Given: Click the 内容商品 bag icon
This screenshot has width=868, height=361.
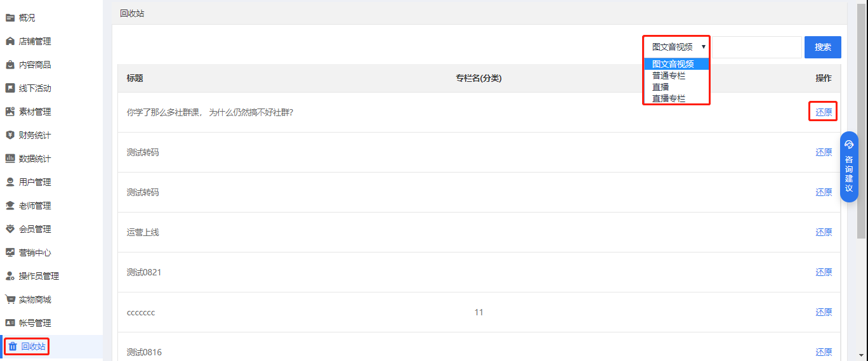Looking at the screenshot, I should [10, 65].
